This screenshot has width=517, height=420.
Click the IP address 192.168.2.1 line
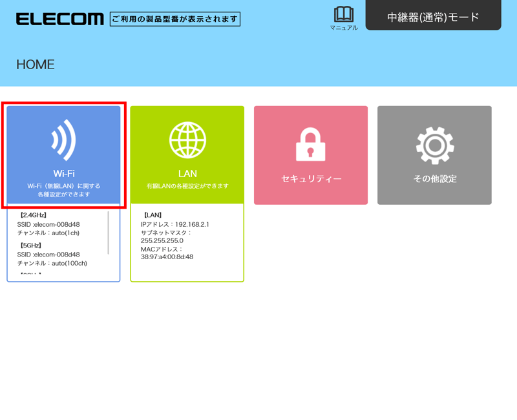tap(174, 224)
